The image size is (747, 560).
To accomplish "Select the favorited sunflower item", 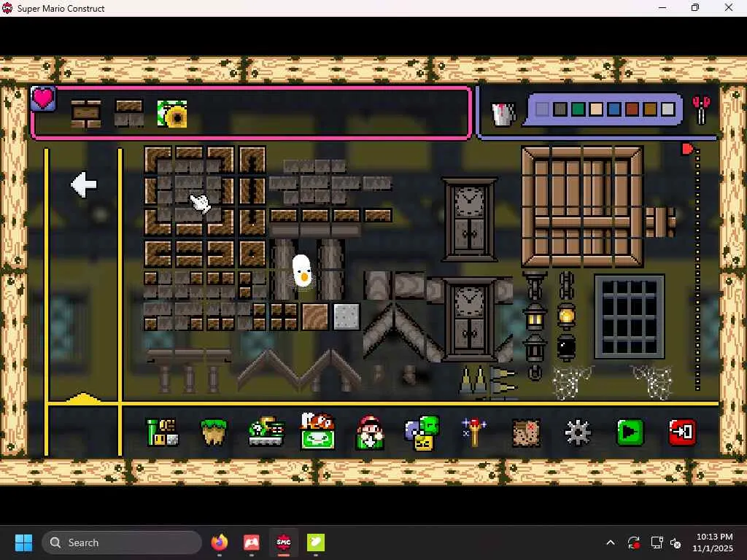I will click(x=172, y=113).
